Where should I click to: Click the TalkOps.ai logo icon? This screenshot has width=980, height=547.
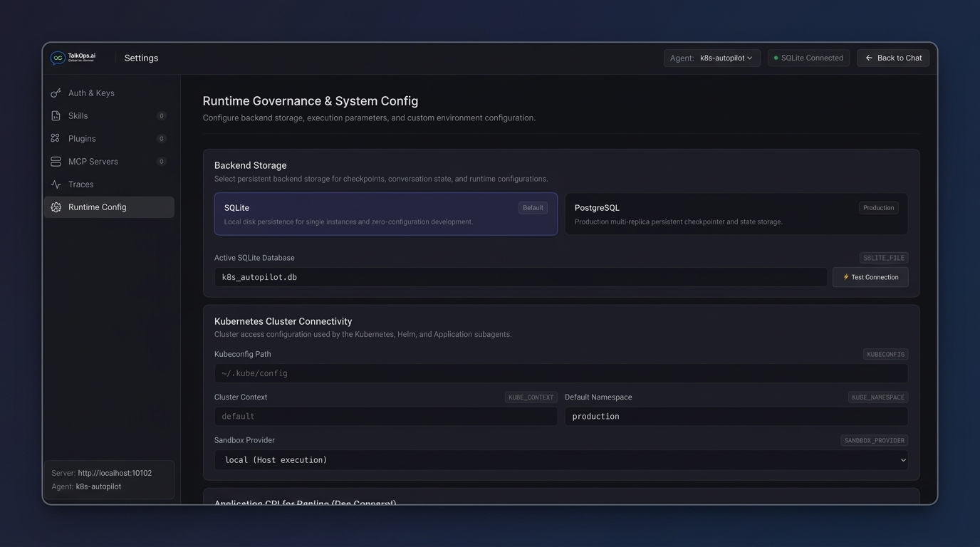pos(58,58)
